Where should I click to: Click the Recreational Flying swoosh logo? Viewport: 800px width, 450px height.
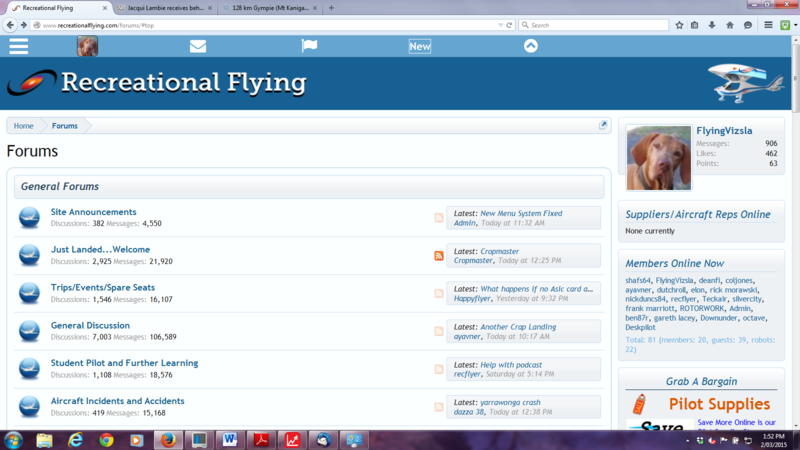pyautogui.click(x=31, y=82)
